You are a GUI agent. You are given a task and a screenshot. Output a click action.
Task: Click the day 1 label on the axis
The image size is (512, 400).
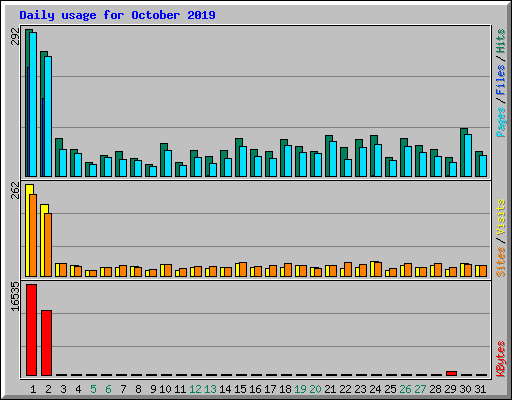33,389
